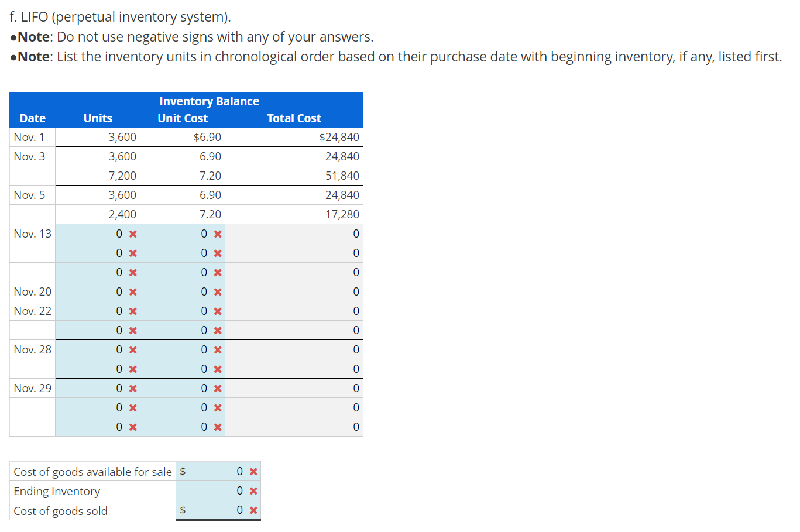Click the red X beside Cost of goods sold
This screenshot has height=532, width=800.
coord(254,510)
